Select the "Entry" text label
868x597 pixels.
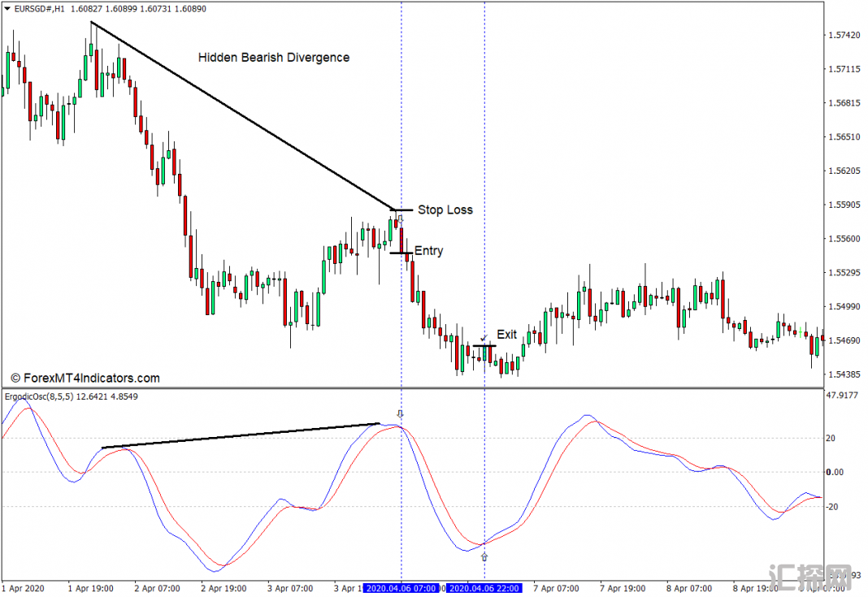(429, 251)
